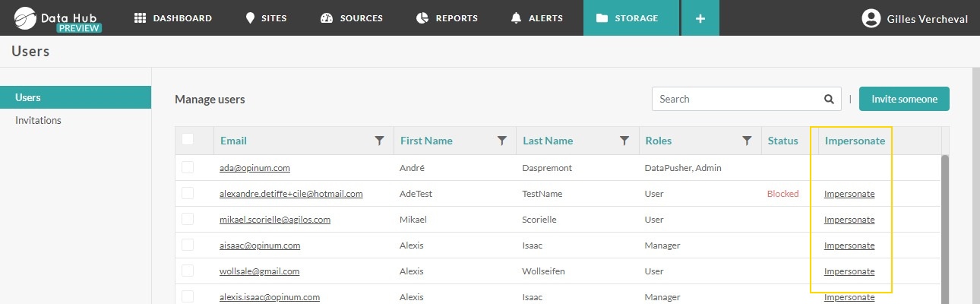Click the Data Hub logo icon
Screen dimensions: 980x304
26,18
